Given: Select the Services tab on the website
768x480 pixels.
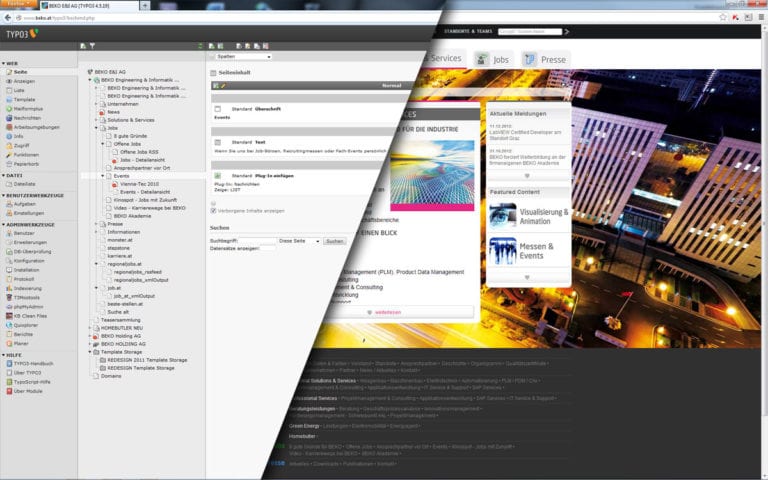Looking at the screenshot, I should 445,58.
